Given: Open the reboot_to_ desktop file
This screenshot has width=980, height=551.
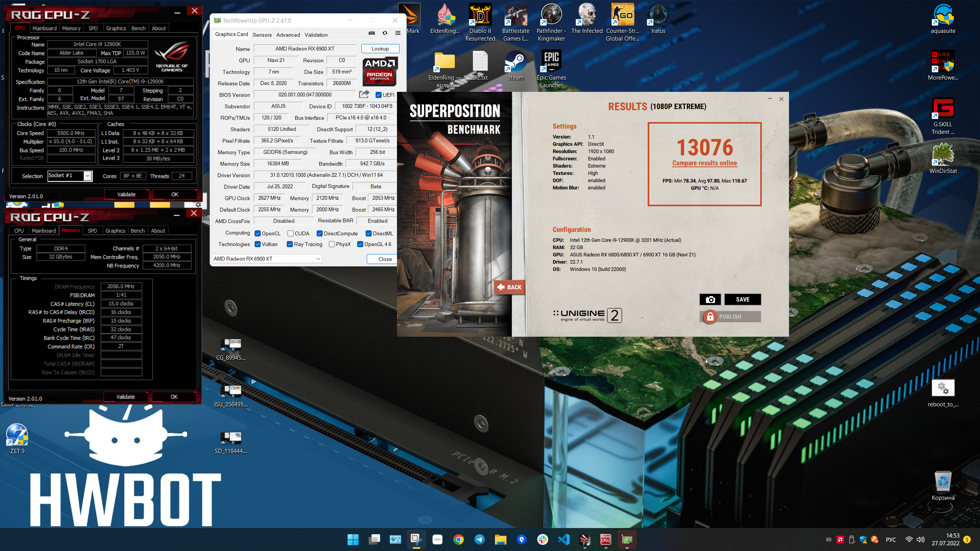Looking at the screenshot, I should pos(943,393).
